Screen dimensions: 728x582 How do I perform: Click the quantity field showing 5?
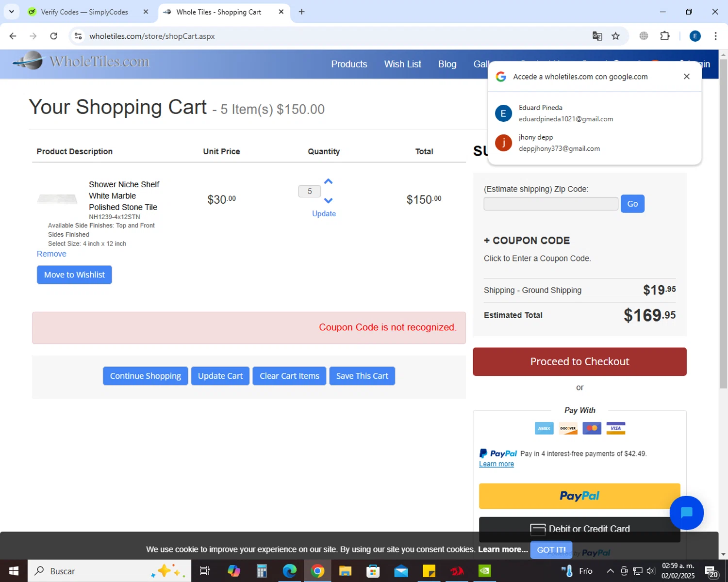(310, 191)
